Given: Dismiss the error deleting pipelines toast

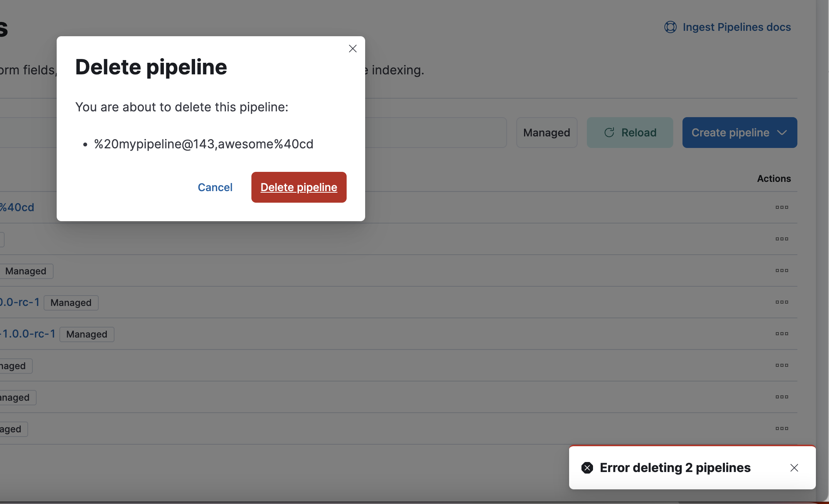Looking at the screenshot, I should [x=794, y=468].
